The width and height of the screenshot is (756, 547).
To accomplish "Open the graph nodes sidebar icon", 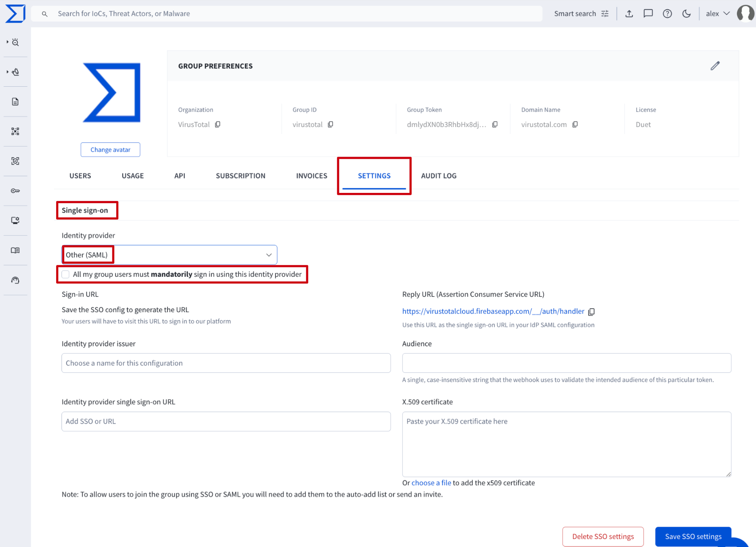I will [15, 131].
